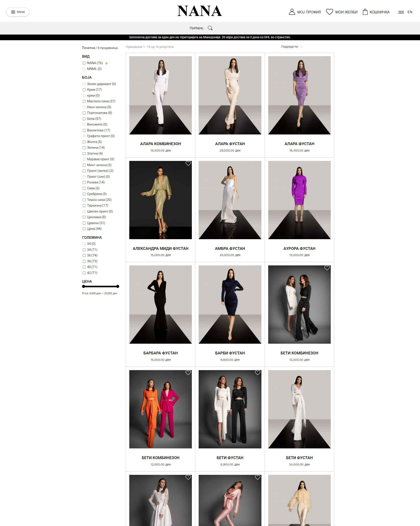Open the hamburger Мени button
The width and height of the screenshot is (420, 526).
(17, 12)
